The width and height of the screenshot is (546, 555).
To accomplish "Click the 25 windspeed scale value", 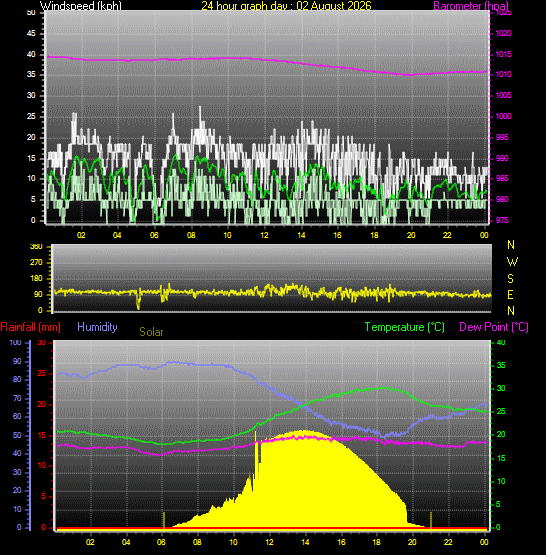I will [x=31, y=116].
